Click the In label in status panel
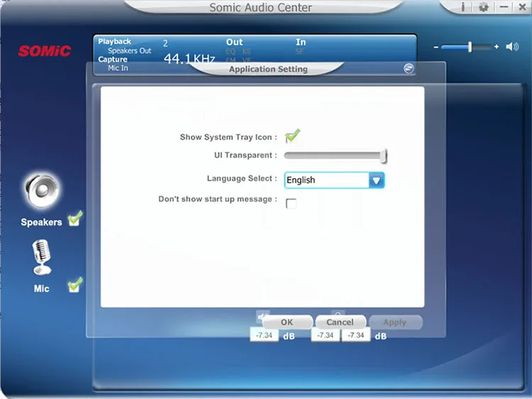 pyautogui.click(x=301, y=42)
